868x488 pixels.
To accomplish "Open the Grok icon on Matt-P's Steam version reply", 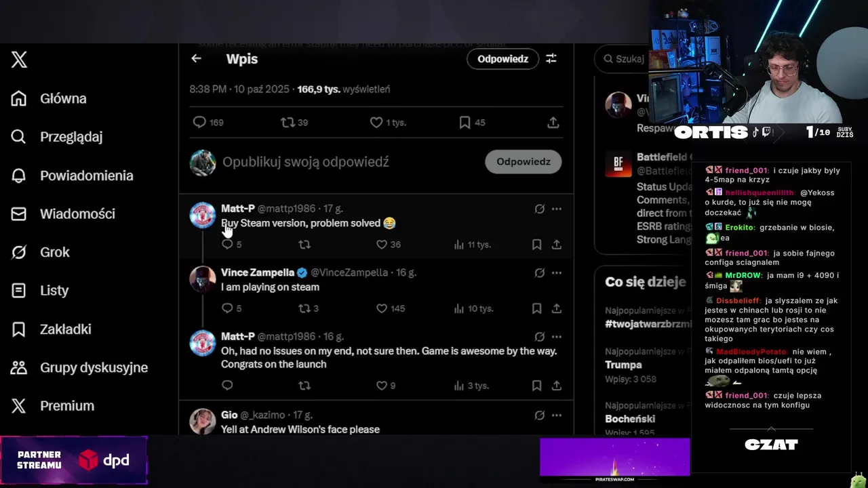I will (x=540, y=209).
